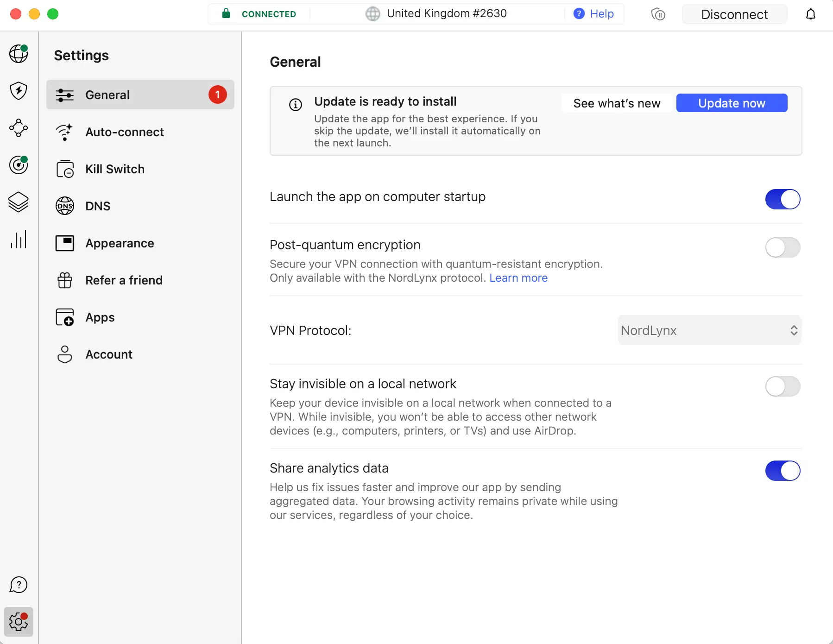Open the Meshnet nodes icon

(x=19, y=128)
